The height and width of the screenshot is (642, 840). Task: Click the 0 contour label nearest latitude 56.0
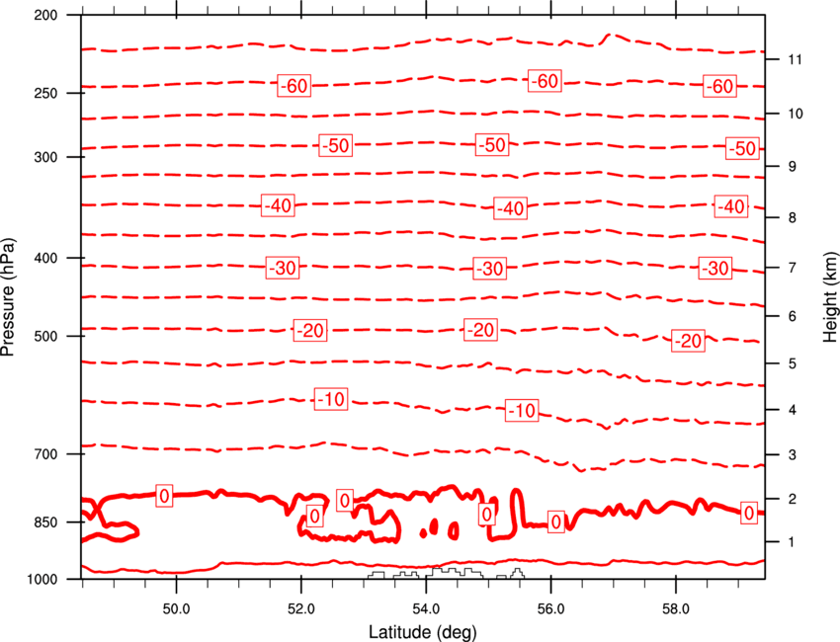point(556,522)
